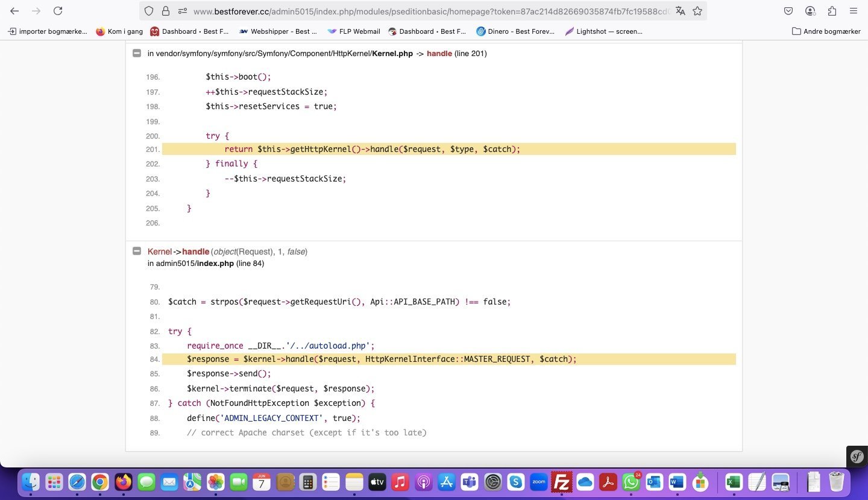Translate this page from address bar
The width and height of the screenshot is (868, 500).
(681, 11)
